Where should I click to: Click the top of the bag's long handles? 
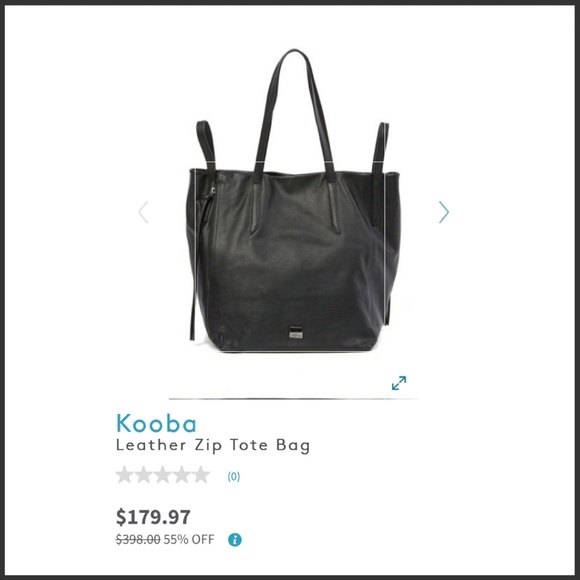[x=294, y=54]
